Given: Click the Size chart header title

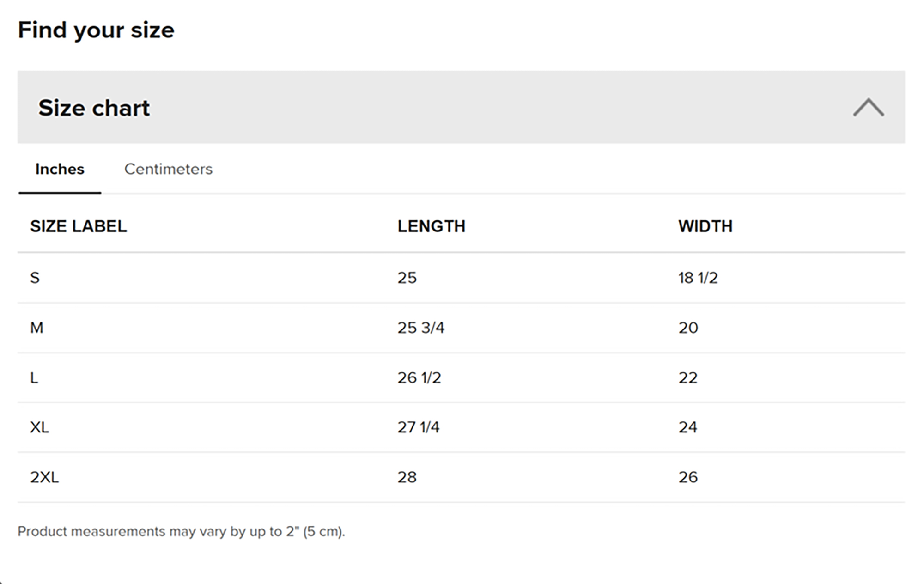Looking at the screenshot, I should (94, 108).
